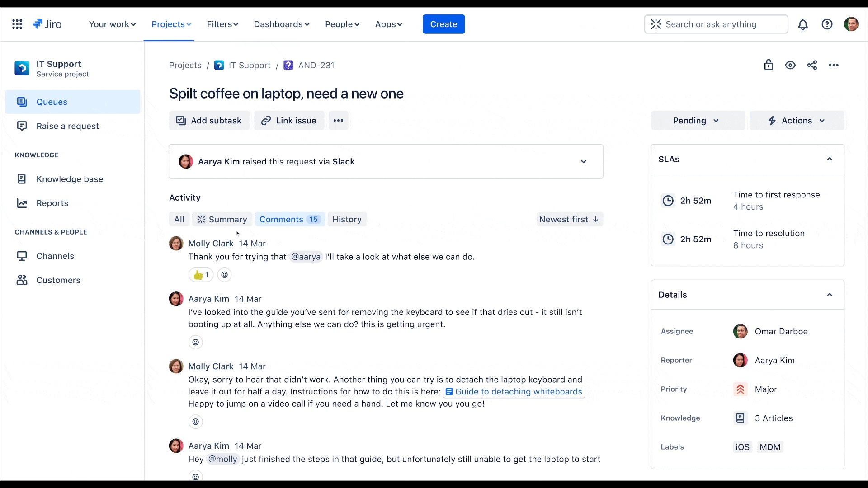Click the Time to first response clock icon
Image resolution: width=868 pixels, height=488 pixels.
(668, 201)
